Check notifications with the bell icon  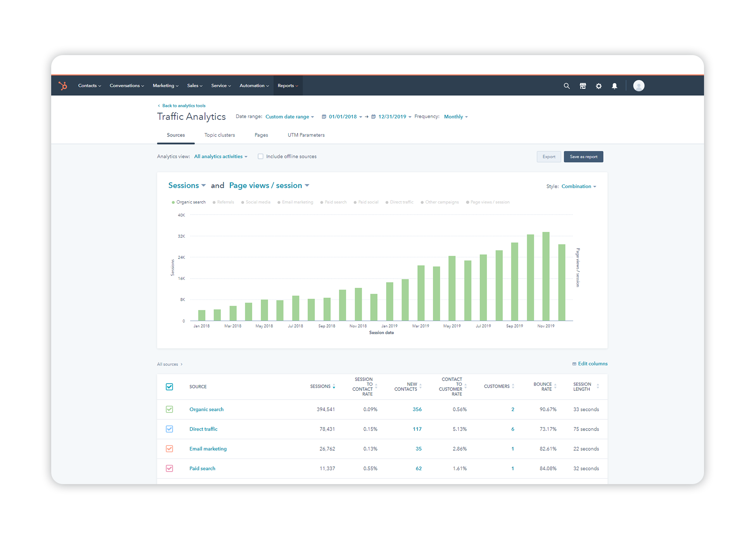[614, 86]
